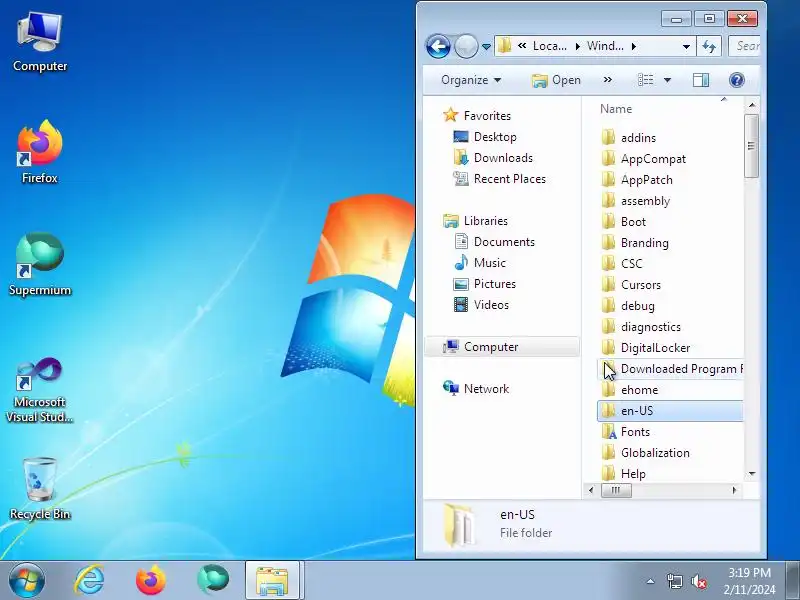This screenshot has width=800, height=600.
Task: Launch Firefox from taskbar
Action: coord(151,581)
